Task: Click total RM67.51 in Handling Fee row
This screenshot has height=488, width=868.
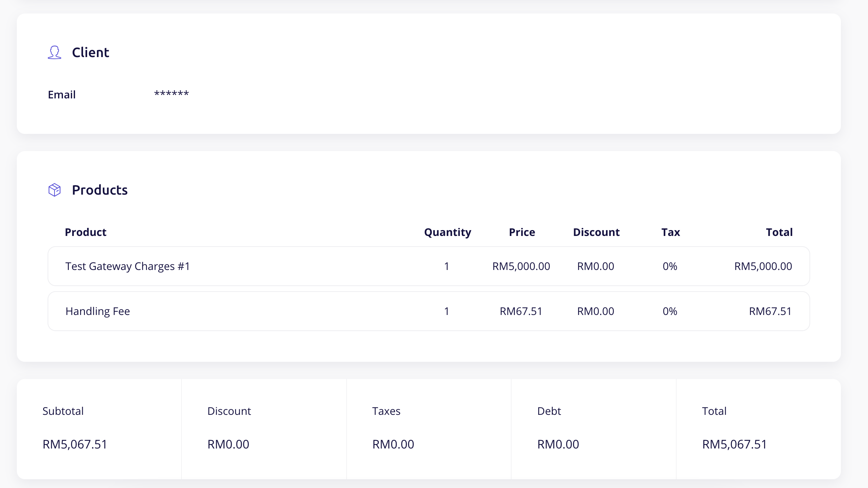Action: pos(770,311)
